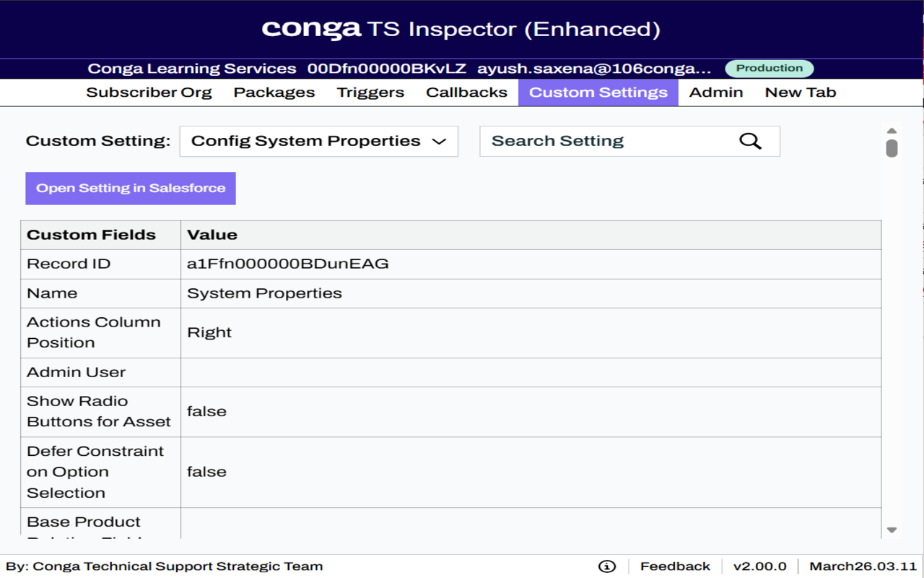Viewport: 924px width, 578px height.
Task: Click the Record ID field label
Action: click(69, 264)
